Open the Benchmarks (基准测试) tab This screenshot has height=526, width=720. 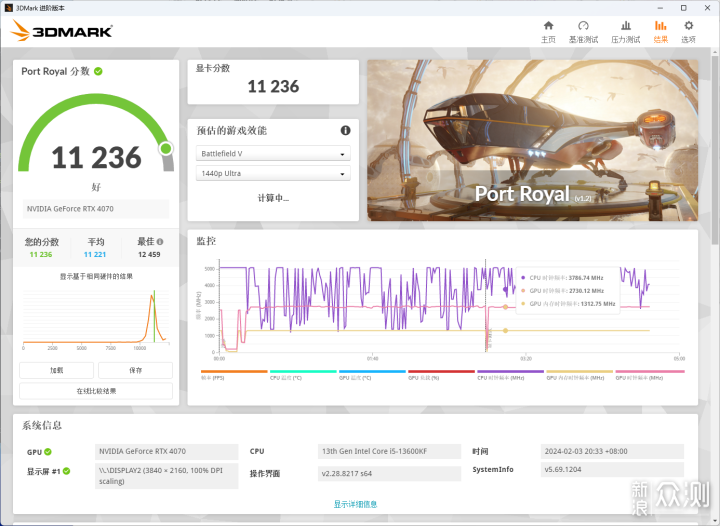[x=583, y=32]
